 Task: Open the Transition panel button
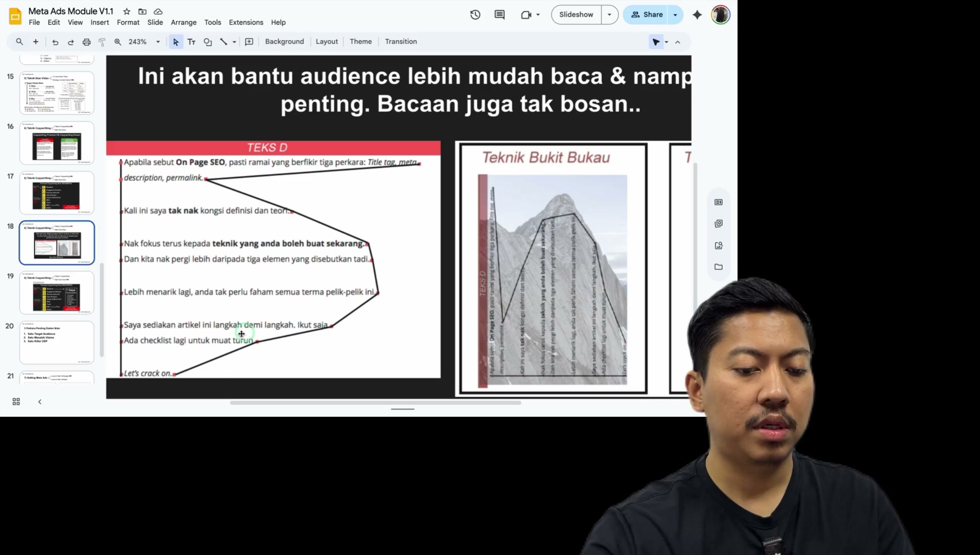tap(401, 42)
